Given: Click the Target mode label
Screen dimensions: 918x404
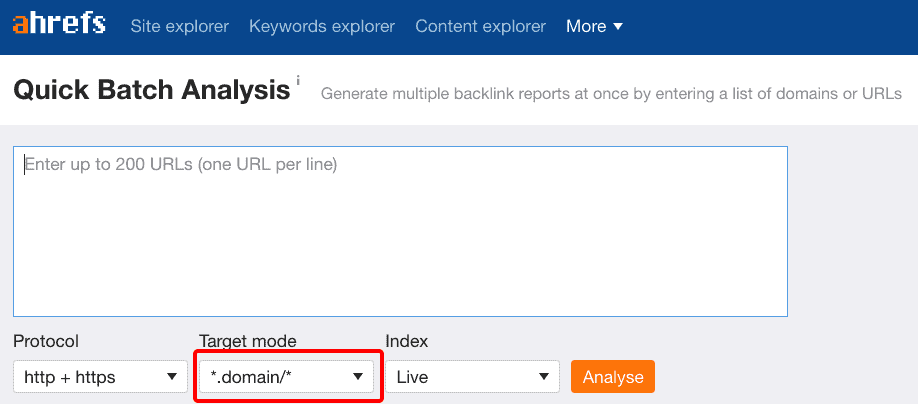Looking at the screenshot, I should [x=248, y=341].
